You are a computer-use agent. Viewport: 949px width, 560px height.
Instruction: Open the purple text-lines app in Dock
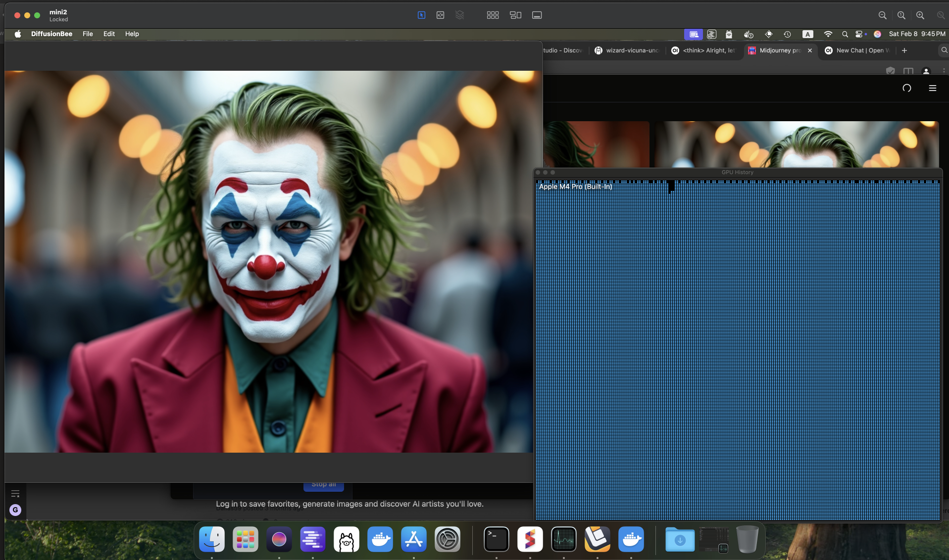(313, 539)
